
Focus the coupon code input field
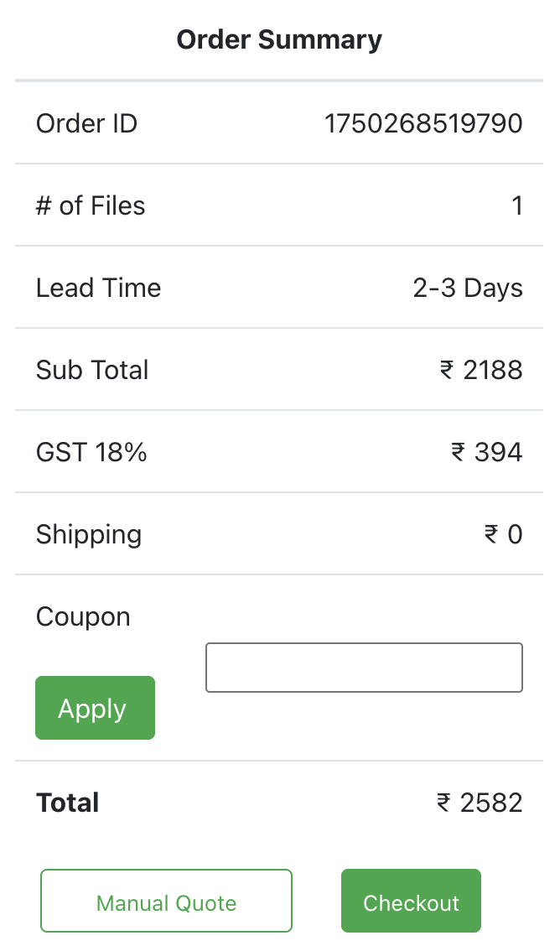(364, 668)
